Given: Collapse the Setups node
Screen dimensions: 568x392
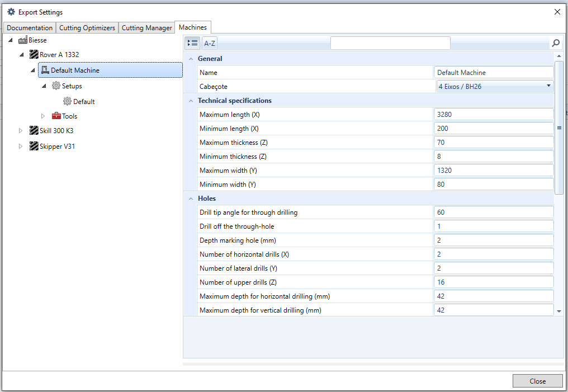Looking at the screenshot, I should (44, 86).
